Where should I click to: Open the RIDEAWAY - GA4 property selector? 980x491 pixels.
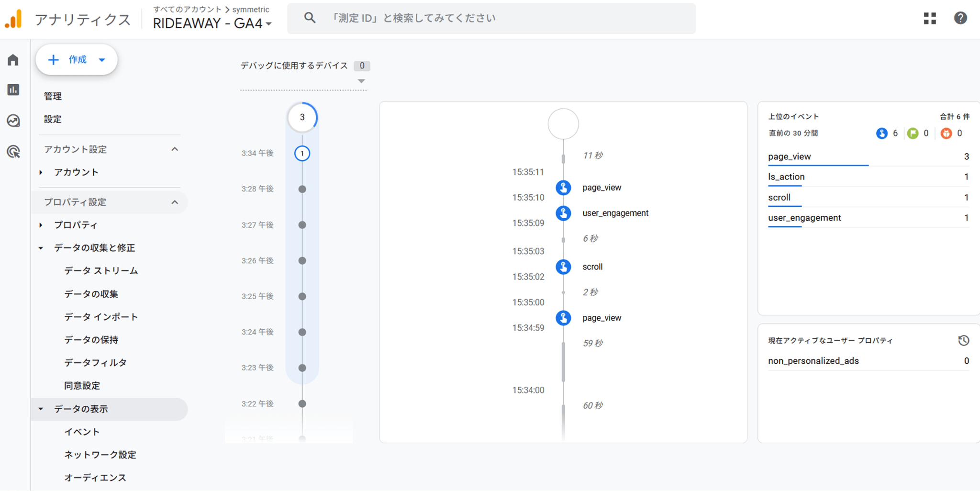point(212,23)
